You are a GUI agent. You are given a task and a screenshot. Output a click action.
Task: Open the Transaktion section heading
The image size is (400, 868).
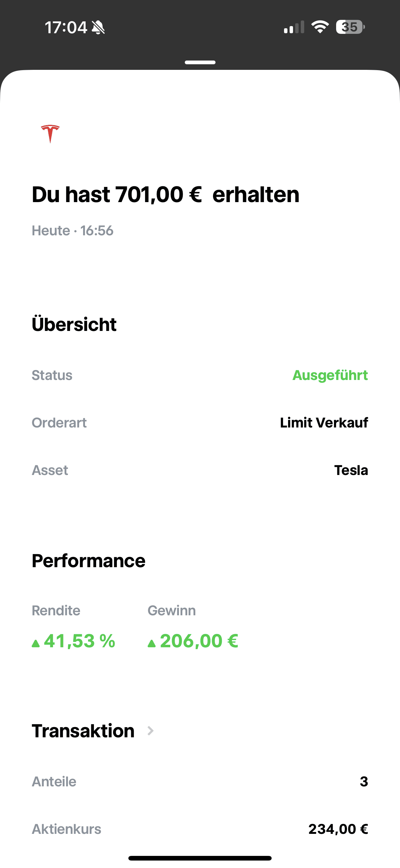[x=83, y=730]
